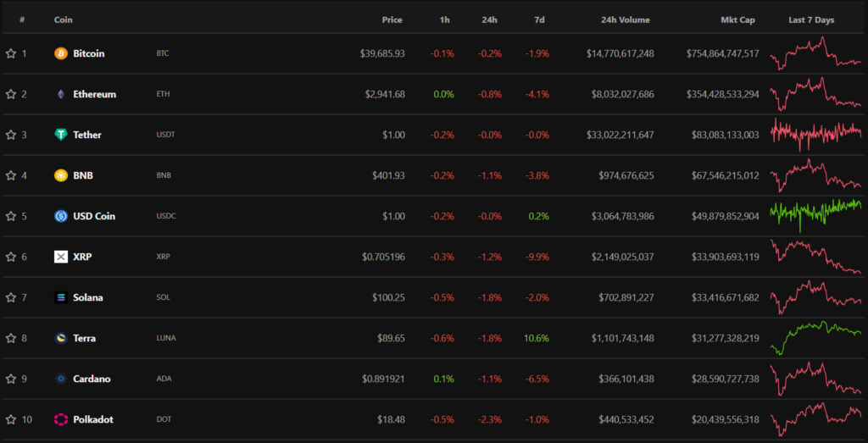Star the Terra row as favorite

pyautogui.click(x=11, y=338)
